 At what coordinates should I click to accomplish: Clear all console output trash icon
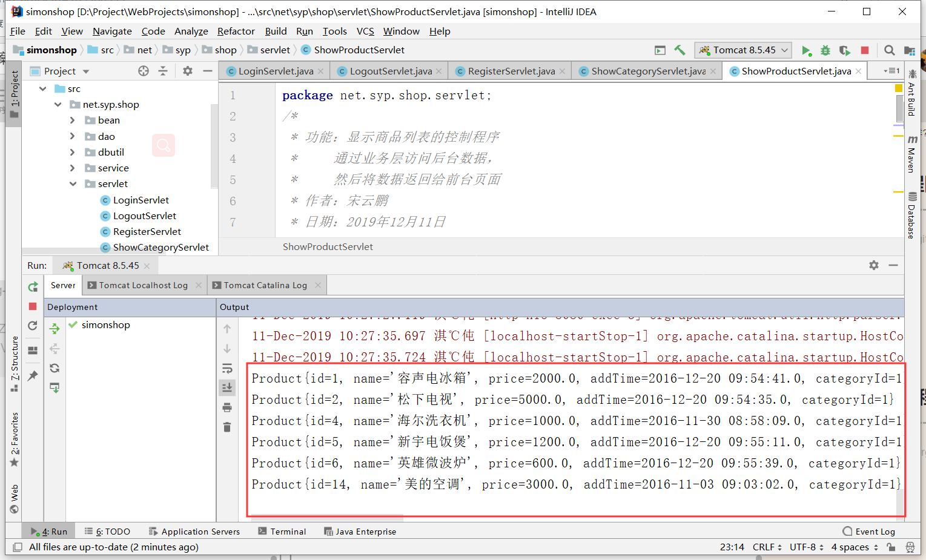coord(227,427)
